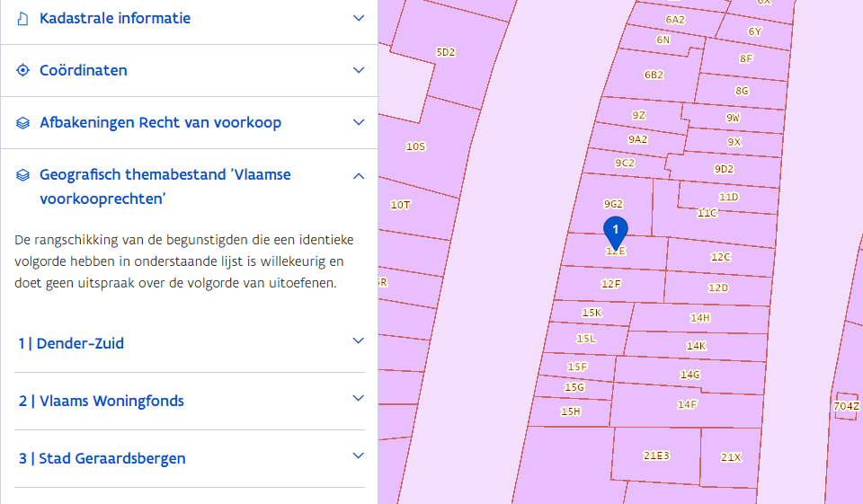Viewport: 863px width, 504px height.
Task: Expand the Kadastrale informatie chevron
Action: coord(359,18)
